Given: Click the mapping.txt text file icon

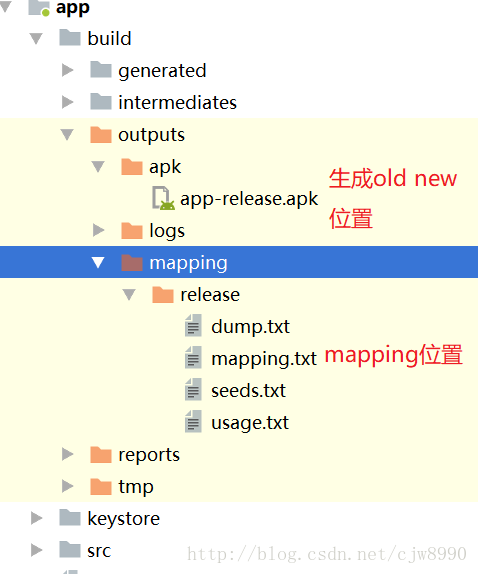Looking at the screenshot, I should [x=193, y=357].
